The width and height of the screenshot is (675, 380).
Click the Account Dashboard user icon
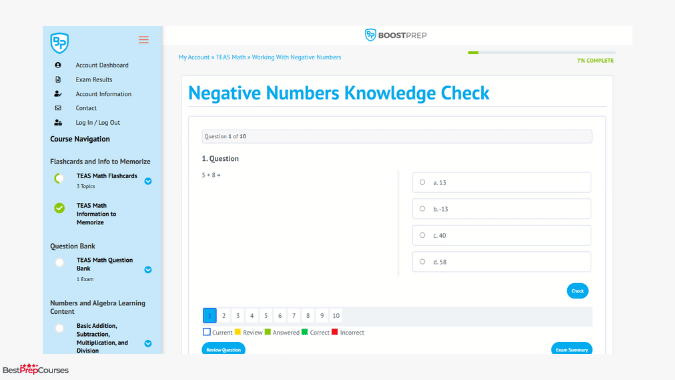pyautogui.click(x=58, y=65)
